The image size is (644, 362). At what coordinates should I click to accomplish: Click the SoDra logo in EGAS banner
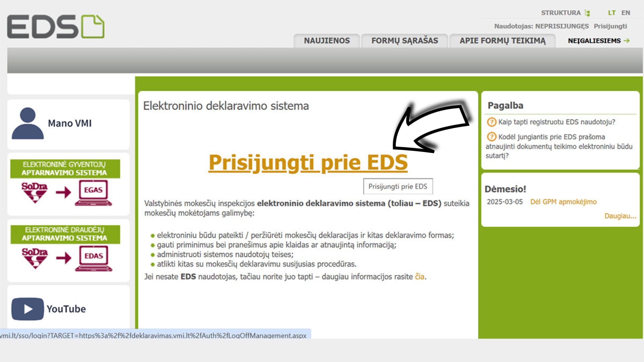(x=35, y=192)
